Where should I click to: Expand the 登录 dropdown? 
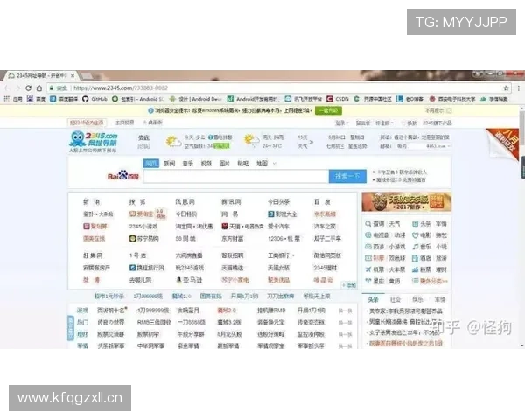pos(342,122)
